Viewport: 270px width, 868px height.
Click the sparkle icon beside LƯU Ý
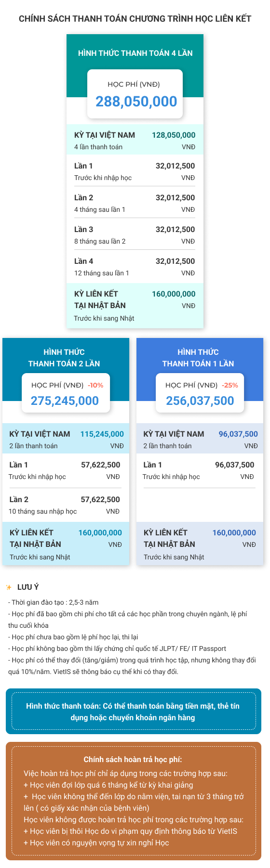click(x=9, y=587)
